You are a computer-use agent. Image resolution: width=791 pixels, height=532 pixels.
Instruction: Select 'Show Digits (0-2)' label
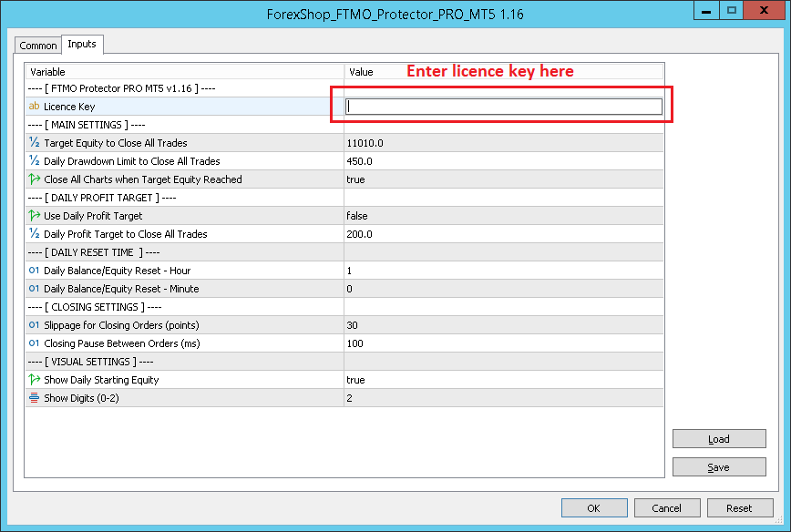tap(81, 398)
